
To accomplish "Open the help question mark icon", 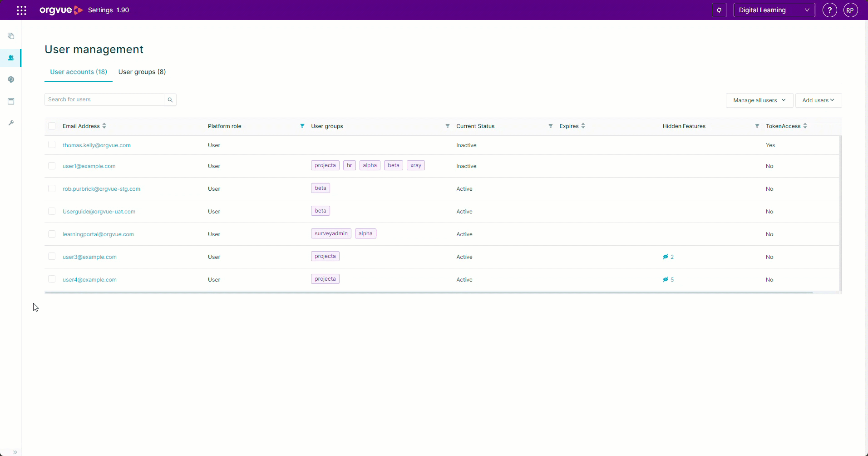I will [x=830, y=10].
